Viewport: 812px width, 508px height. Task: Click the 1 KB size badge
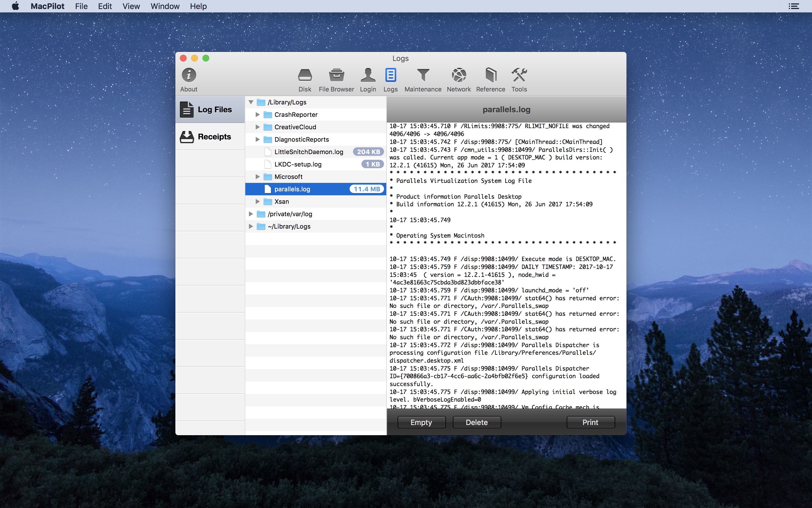click(x=372, y=164)
